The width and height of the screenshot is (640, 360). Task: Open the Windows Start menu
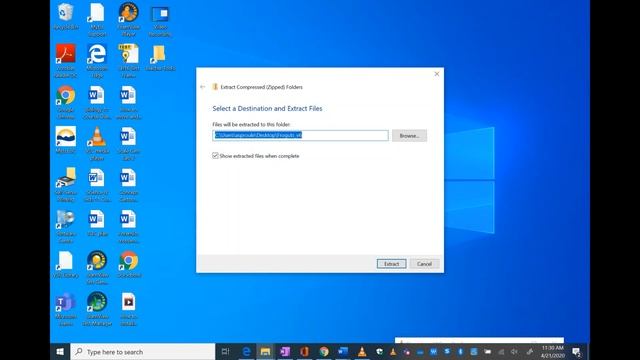pos(60,351)
